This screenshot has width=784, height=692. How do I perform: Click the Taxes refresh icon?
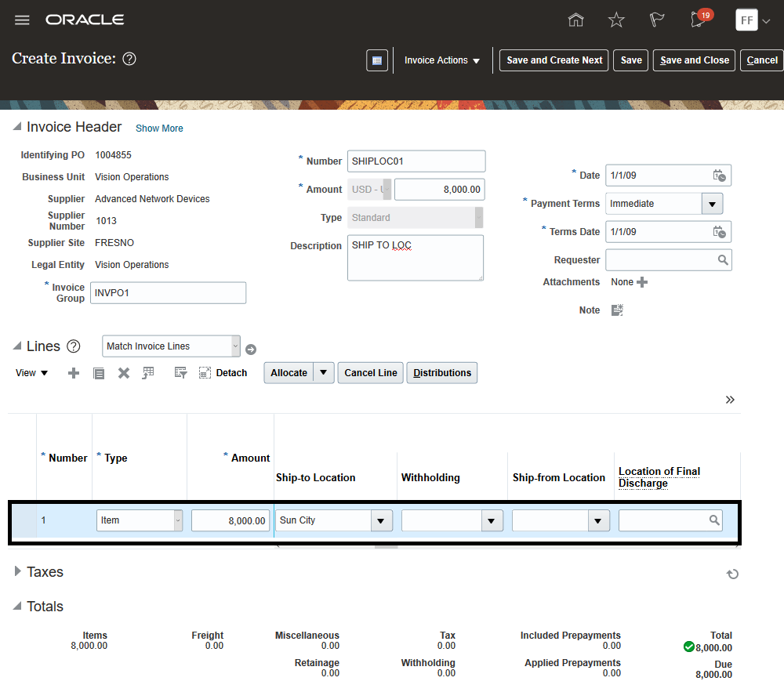732,574
